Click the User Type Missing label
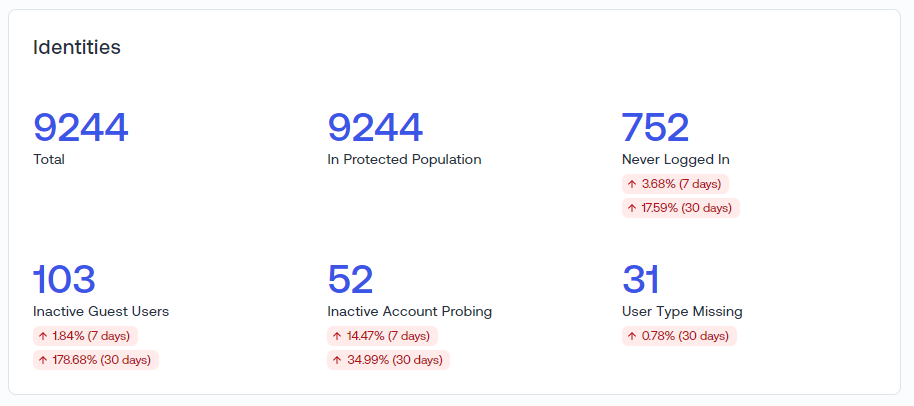The width and height of the screenshot is (914, 406). pyautogui.click(x=682, y=311)
